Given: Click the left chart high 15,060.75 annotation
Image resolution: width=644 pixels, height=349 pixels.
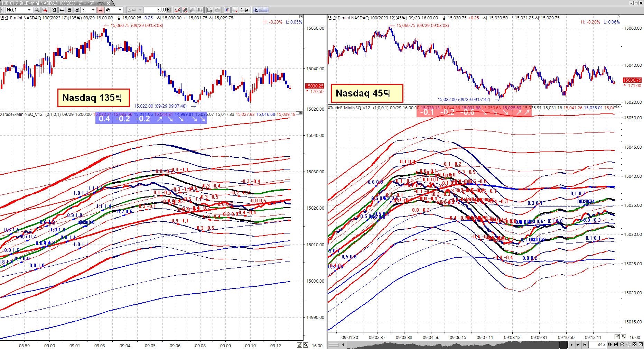Looking at the screenshot, I should [x=137, y=26].
